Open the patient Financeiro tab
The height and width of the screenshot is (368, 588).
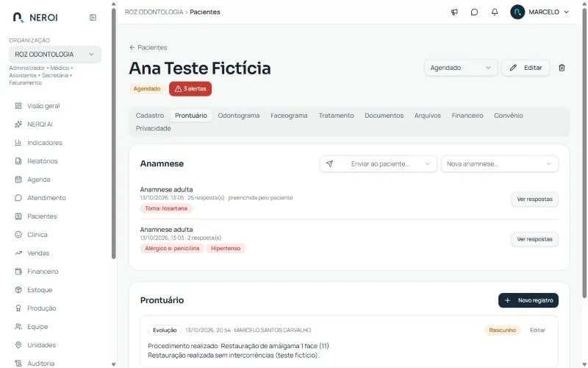click(467, 116)
